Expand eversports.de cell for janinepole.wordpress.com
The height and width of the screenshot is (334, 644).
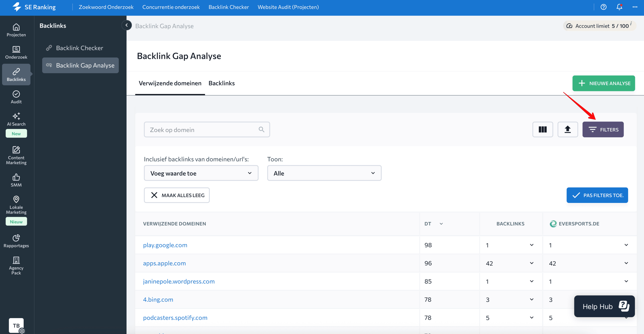pos(626,281)
